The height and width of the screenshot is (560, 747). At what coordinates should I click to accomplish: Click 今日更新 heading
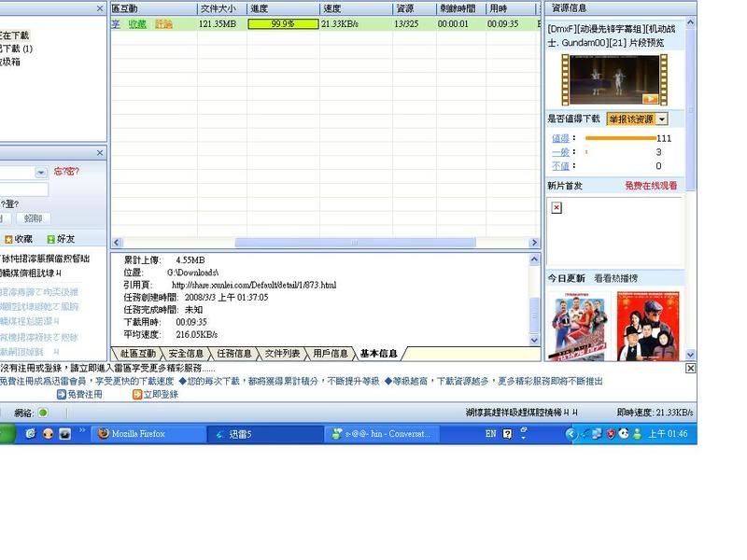(566, 278)
